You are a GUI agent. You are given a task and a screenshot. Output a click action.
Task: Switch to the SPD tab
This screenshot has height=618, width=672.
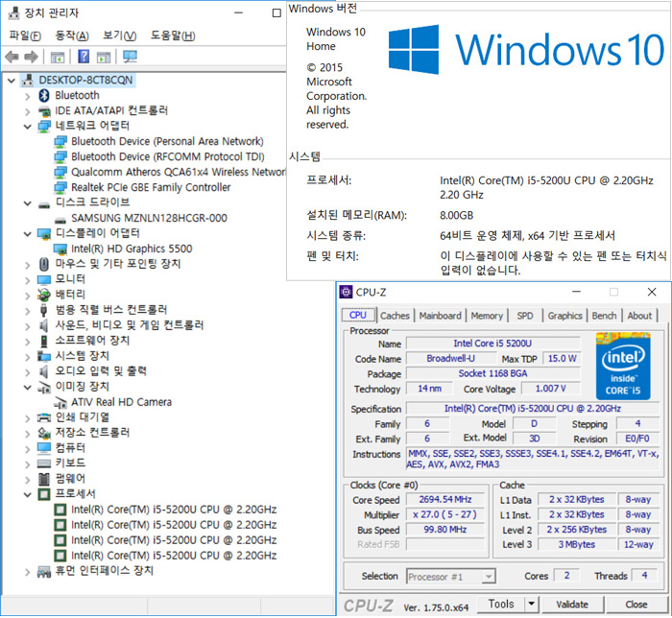tap(524, 316)
